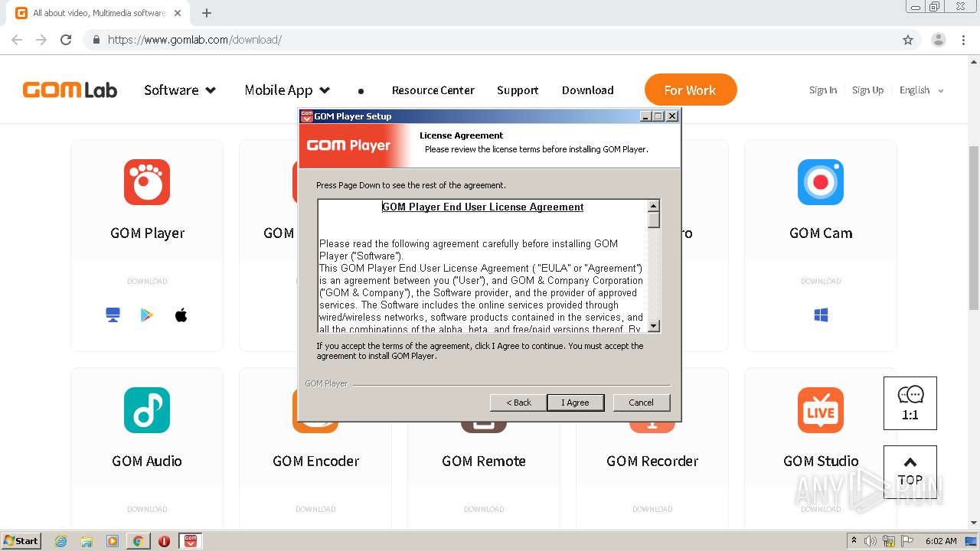Click taskbar clock 6:02 AM

point(940,541)
